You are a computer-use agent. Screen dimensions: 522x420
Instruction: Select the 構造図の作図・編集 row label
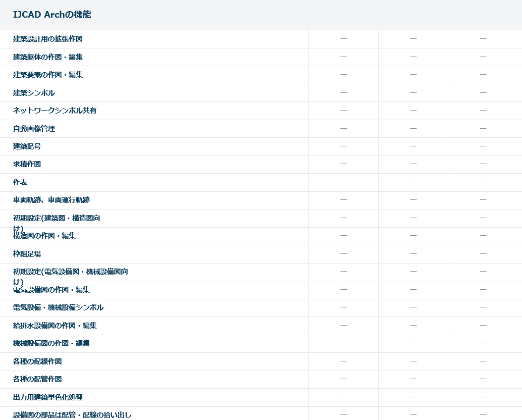(44, 236)
